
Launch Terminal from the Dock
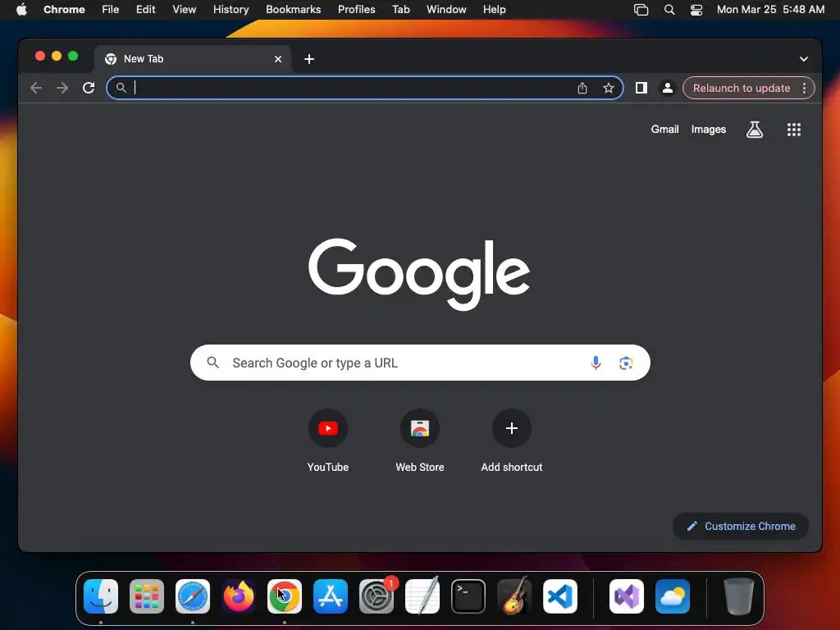coord(468,596)
